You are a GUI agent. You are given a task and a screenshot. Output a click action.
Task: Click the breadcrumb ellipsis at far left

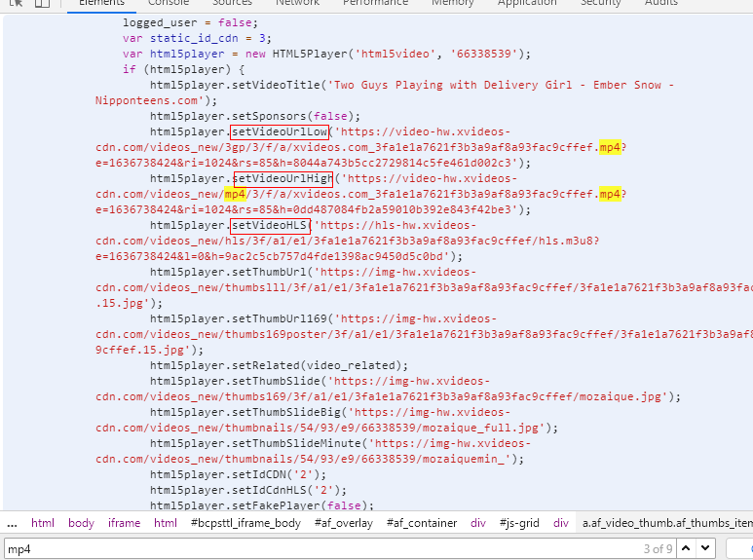(x=12, y=523)
